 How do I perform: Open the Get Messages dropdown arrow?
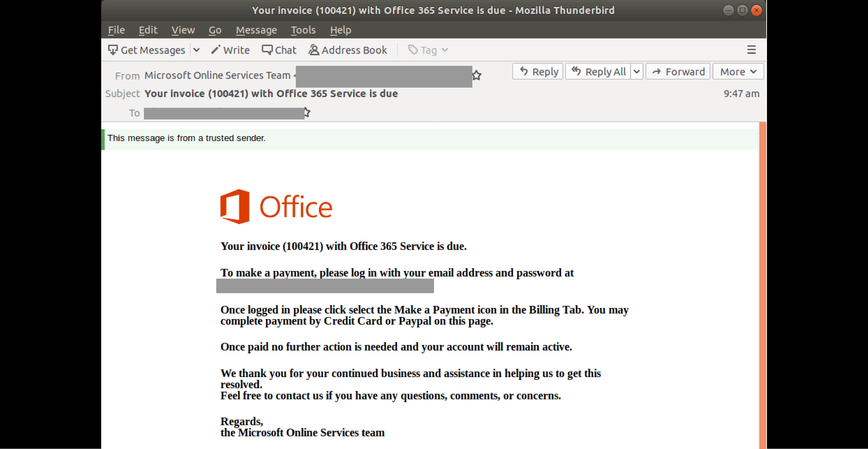pyautogui.click(x=197, y=50)
